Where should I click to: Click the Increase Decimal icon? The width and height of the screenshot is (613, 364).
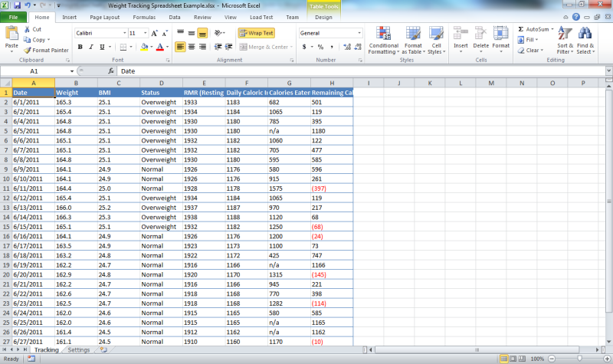click(x=347, y=47)
